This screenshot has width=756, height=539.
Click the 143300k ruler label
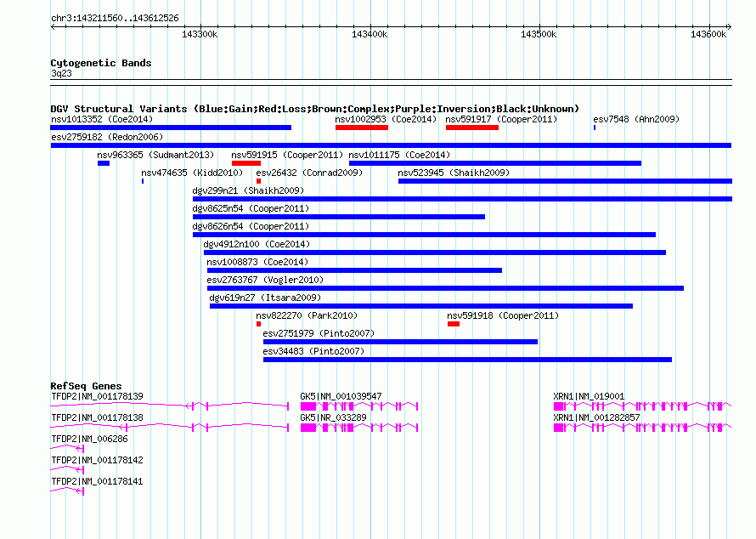point(200,35)
